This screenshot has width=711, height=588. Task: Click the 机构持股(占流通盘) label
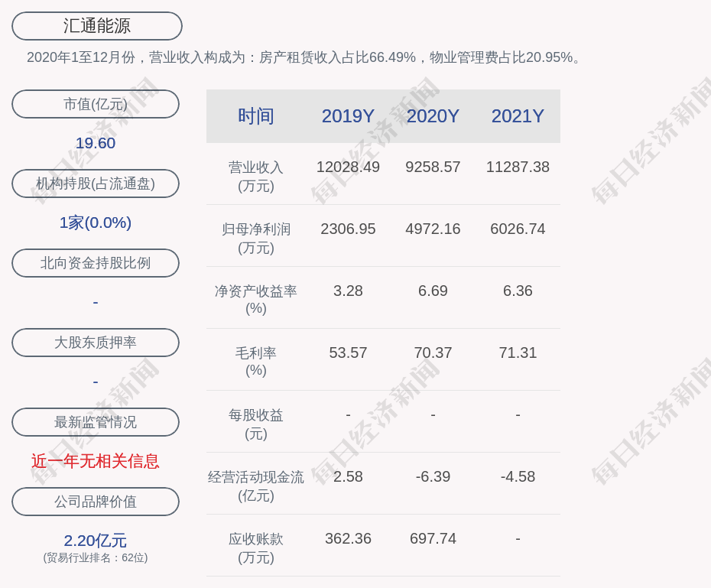(x=96, y=184)
